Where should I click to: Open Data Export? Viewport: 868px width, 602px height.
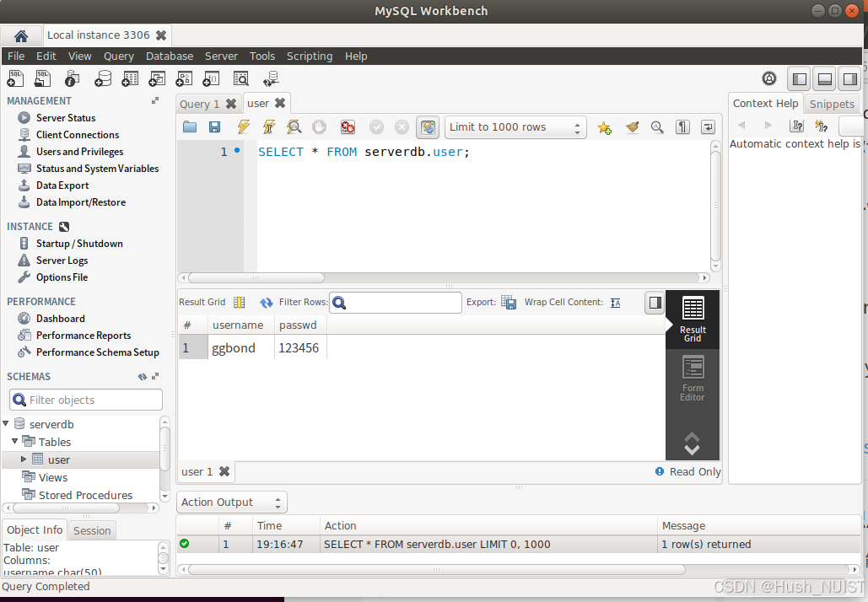point(62,185)
